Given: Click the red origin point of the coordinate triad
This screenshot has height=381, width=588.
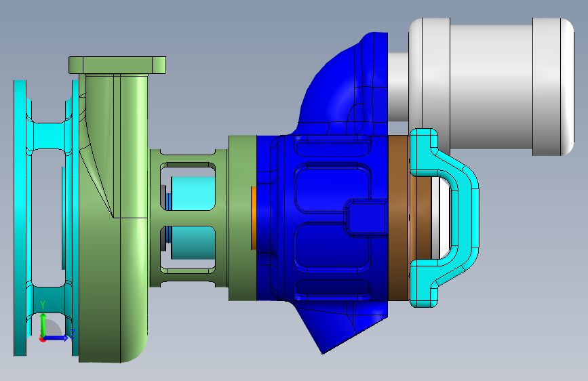Looking at the screenshot, I should (x=42, y=338).
